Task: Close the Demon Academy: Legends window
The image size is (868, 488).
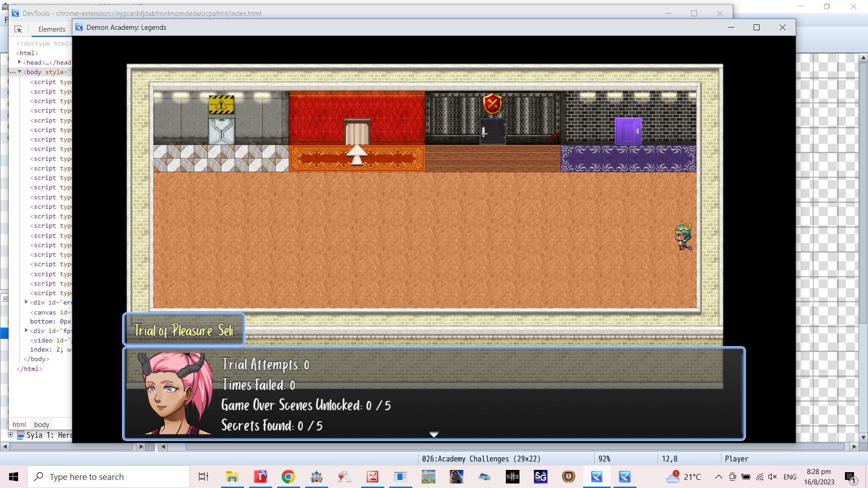Action: coord(783,28)
